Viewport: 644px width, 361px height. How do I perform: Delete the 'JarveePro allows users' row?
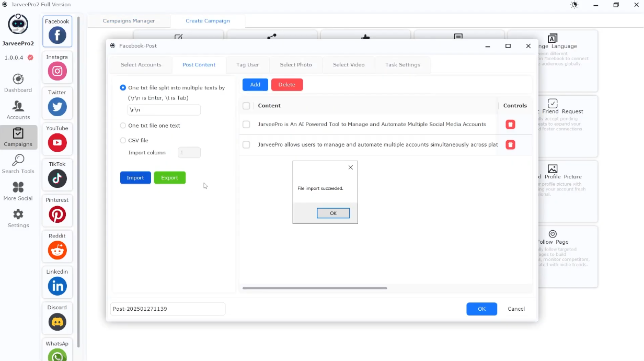pyautogui.click(x=511, y=145)
